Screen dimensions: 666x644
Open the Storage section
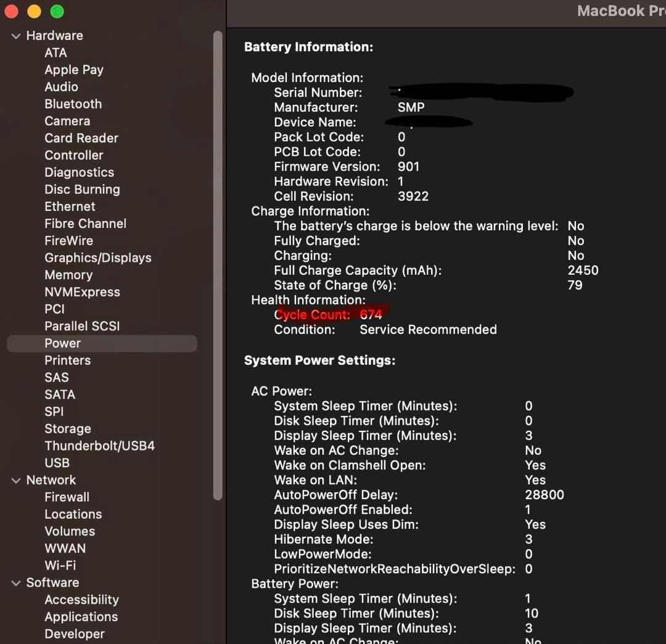(x=67, y=429)
